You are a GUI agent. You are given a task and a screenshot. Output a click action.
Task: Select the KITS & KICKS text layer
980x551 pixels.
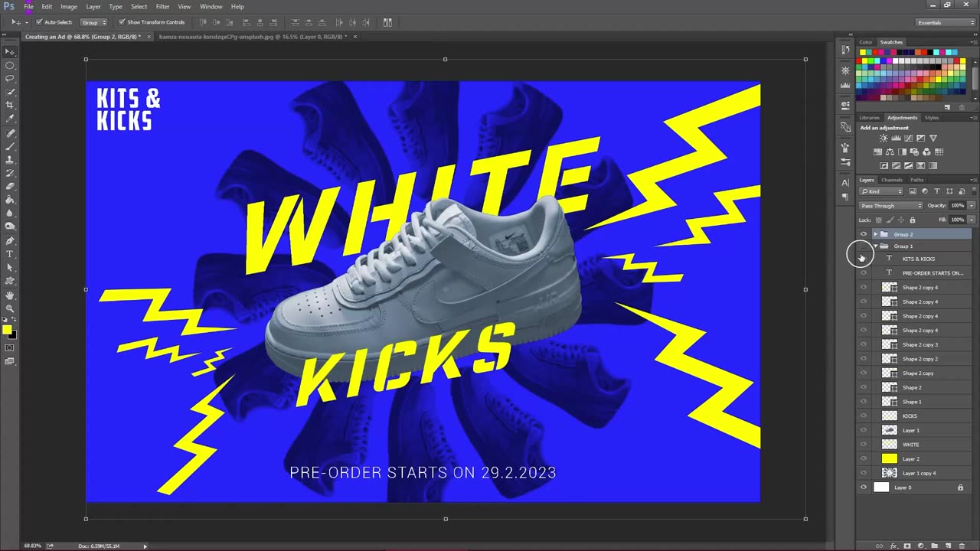click(x=919, y=259)
